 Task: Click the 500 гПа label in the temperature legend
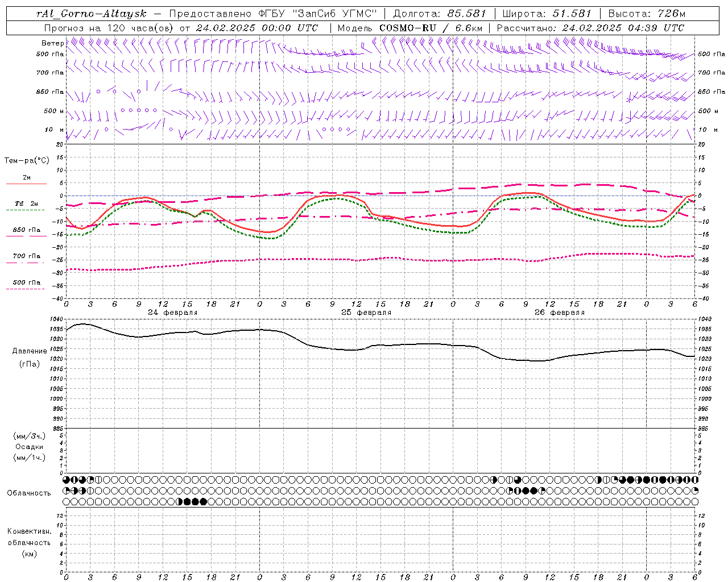(x=27, y=282)
